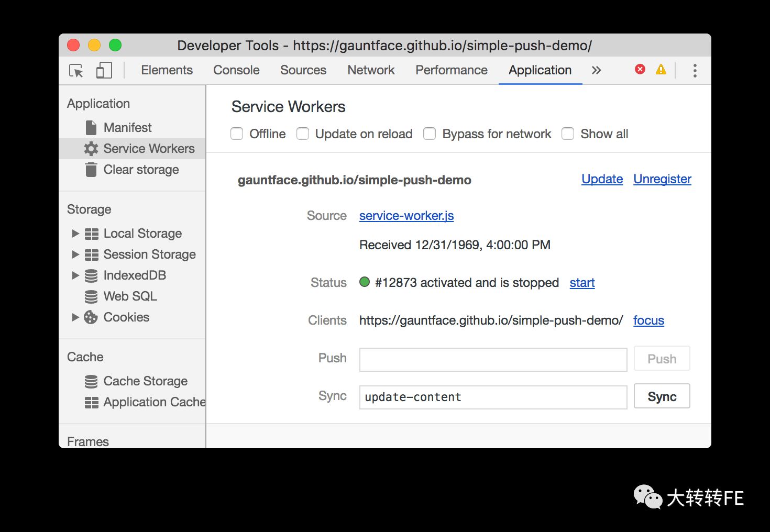This screenshot has width=770, height=532.
Task: Open the Console tab
Action: point(236,70)
